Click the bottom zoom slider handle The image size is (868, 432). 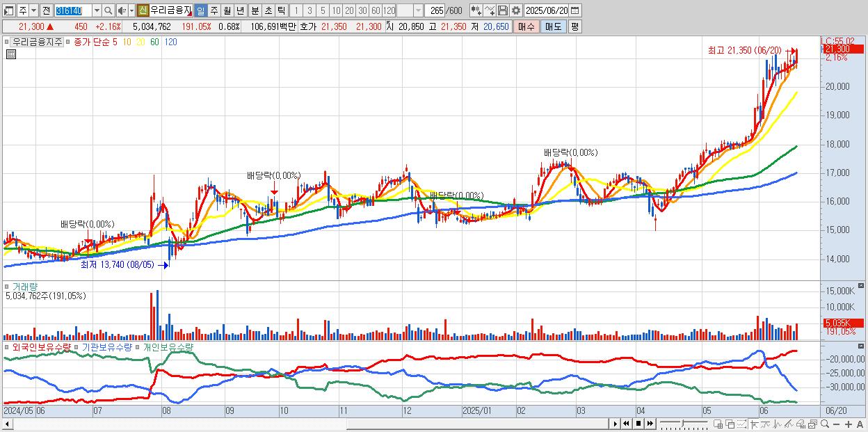[x=683, y=423]
